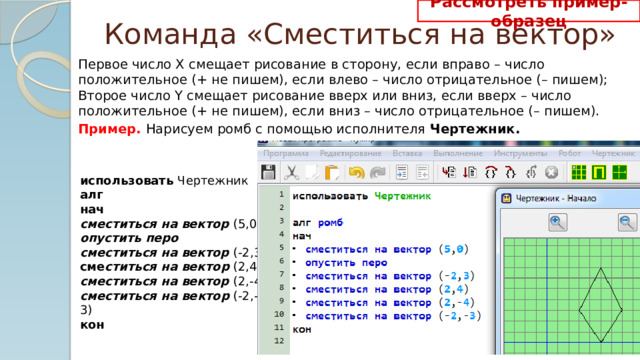The image size is (640, 360).
Task: Click the green grid Robot field icon
Action: click(579, 172)
